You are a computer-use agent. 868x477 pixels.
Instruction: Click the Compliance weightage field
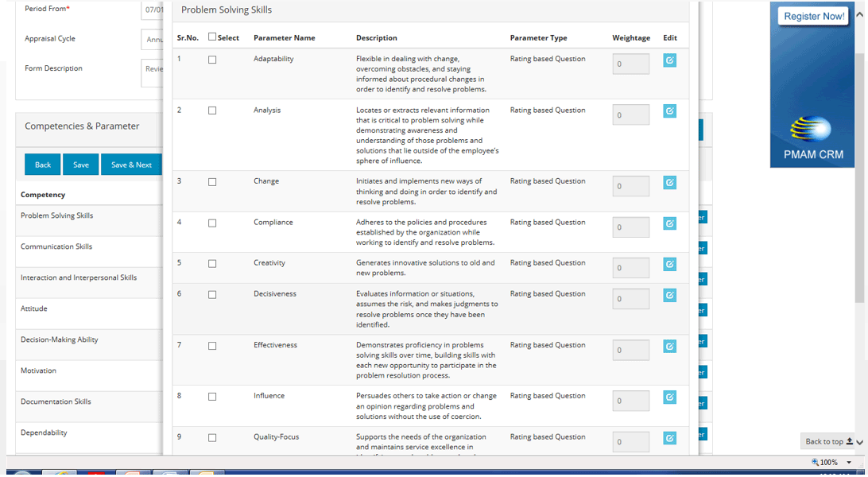click(x=630, y=227)
